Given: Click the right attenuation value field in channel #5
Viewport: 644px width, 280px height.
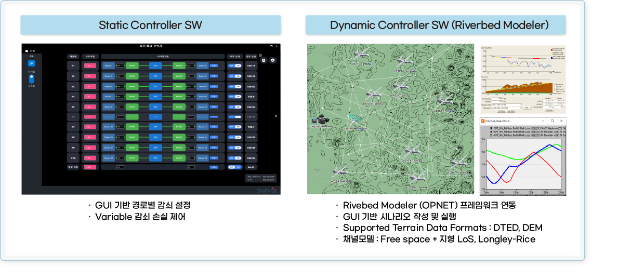Looking at the screenshot, I should pos(191,107).
